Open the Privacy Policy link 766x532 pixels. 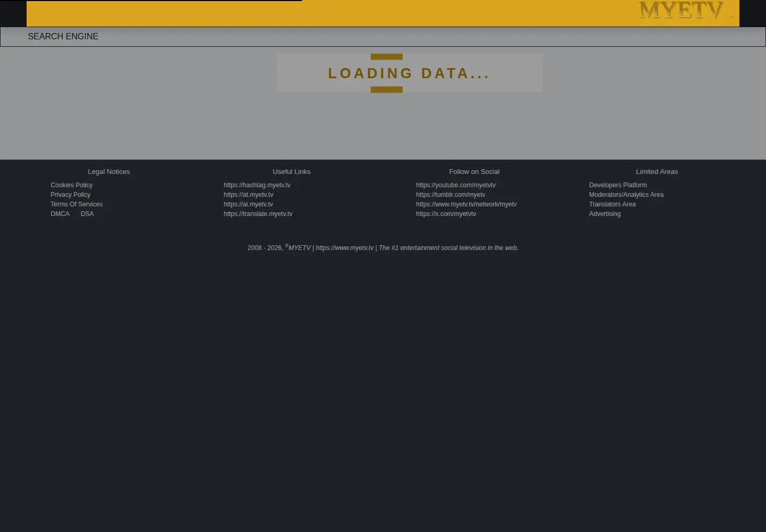tap(70, 195)
